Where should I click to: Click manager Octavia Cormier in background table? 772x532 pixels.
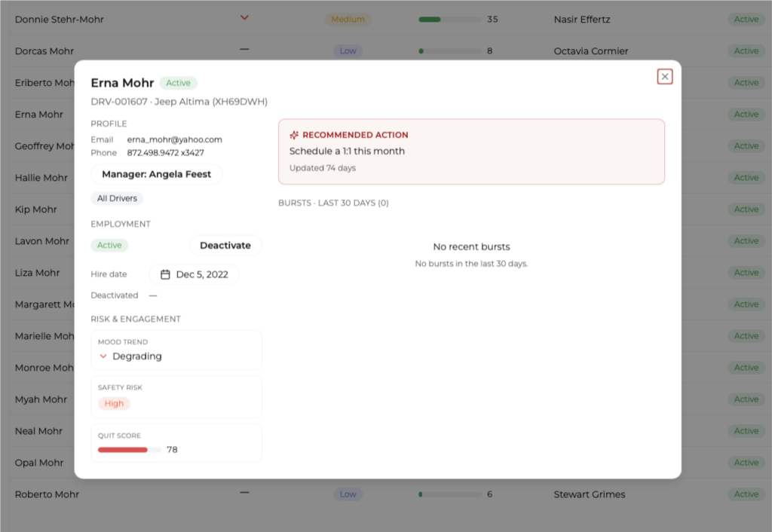pyautogui.click(x=591, y=50)
